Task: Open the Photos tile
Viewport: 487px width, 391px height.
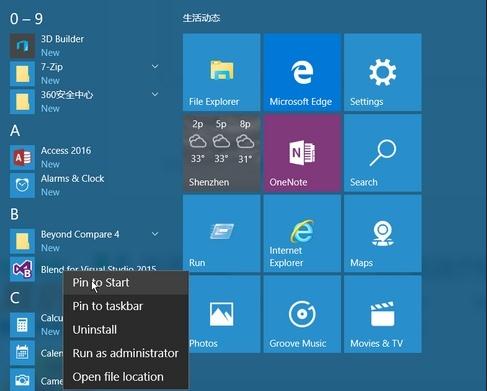Action: pyautogui.click(x=224, y=314)
